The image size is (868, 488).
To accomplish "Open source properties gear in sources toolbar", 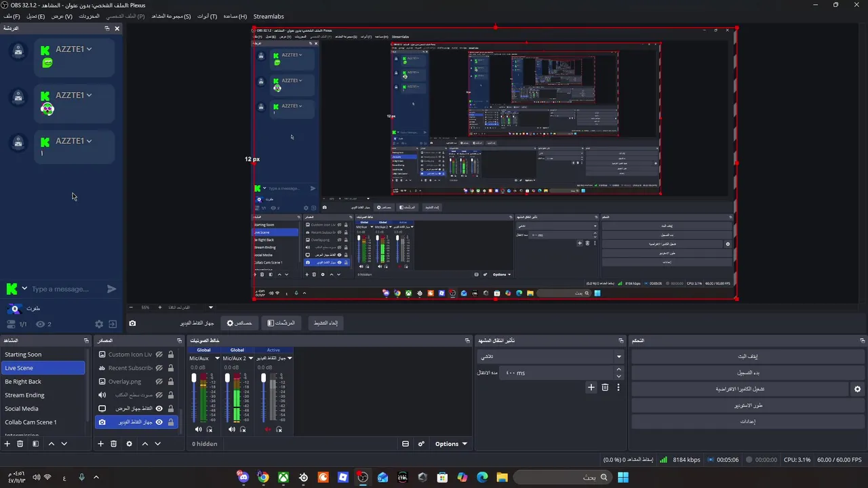I will [x=129, y=444].
